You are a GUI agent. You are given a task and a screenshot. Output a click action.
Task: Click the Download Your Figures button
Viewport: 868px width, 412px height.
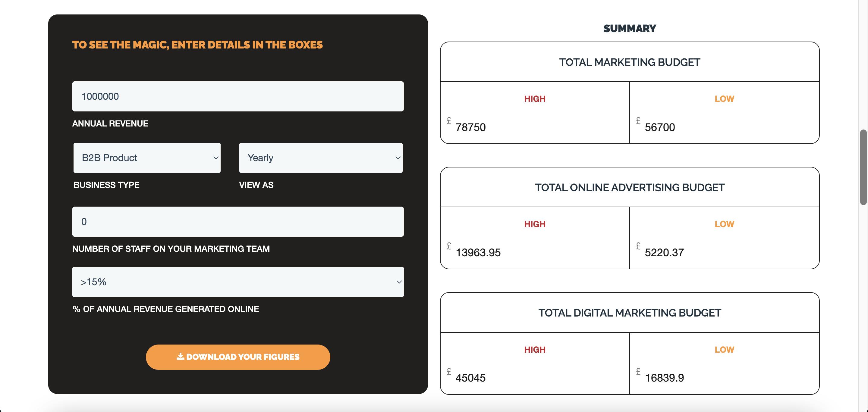(x=238, y=357)
